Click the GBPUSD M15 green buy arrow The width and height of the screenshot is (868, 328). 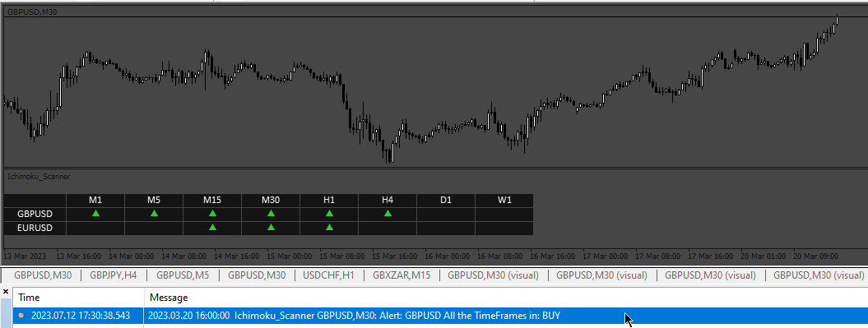tap(212, 213)
